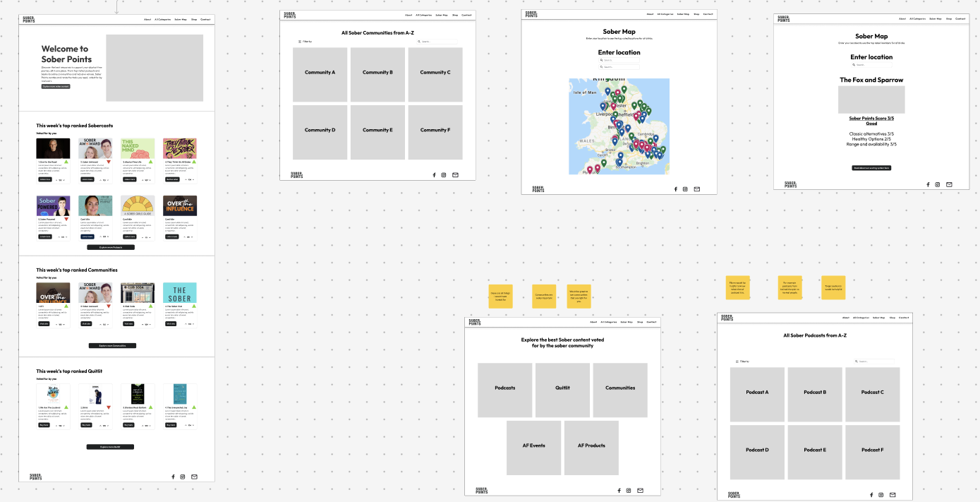Open Filter by dropdown in Communities A-Z frame
The image size is (980, 502).
[305, 42]
